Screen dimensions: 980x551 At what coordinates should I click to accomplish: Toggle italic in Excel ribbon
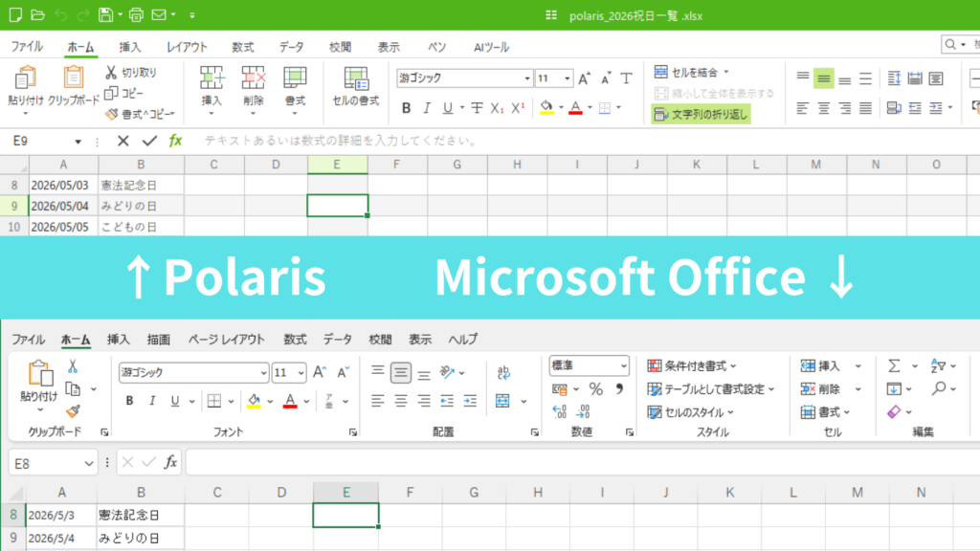(x=152, y=401)
